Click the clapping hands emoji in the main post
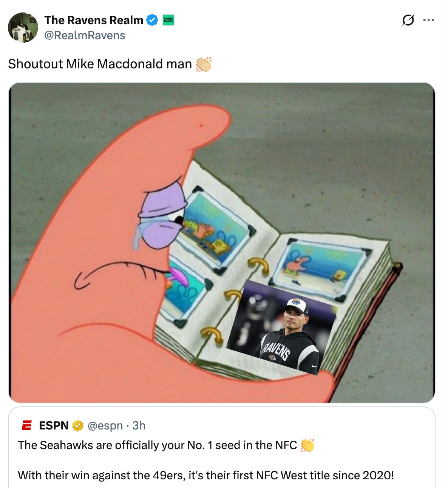Viewport: 448px width, 488px height. click(x=204, y=64)
